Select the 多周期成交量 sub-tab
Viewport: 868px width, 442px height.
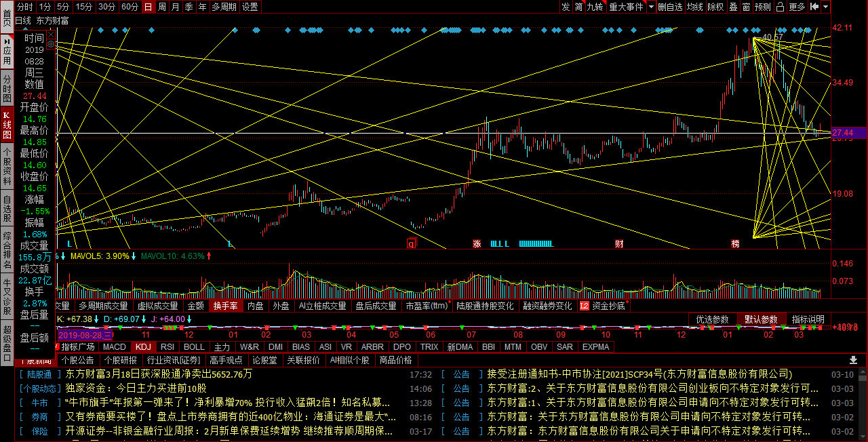tap(103, 306)
